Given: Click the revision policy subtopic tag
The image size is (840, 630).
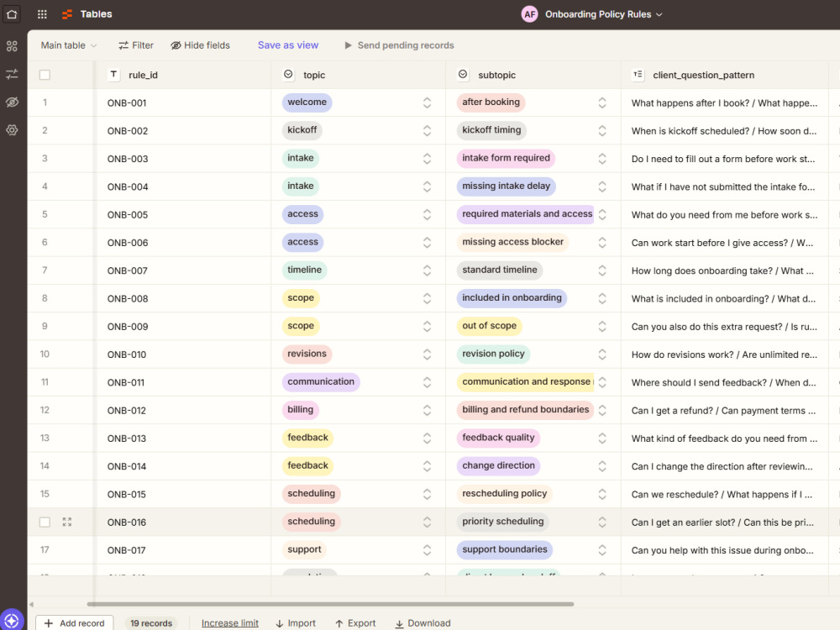Looking at the screenshot, I should tap(493, 354).
